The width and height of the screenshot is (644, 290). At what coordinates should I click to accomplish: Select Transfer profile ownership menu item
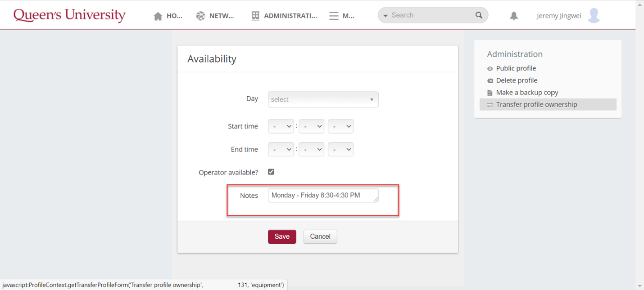(536, 104)
